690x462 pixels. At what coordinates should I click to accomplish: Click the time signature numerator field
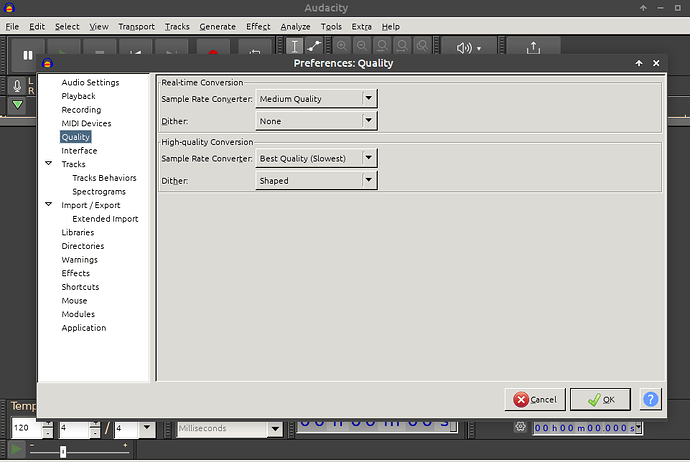pos(74,428)
